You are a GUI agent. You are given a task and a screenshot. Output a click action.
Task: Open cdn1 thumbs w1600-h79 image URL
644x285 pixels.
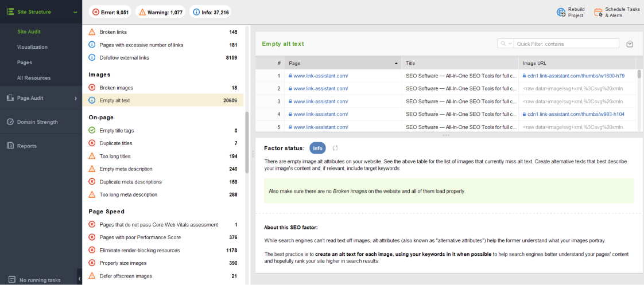[x=576, y=76]
